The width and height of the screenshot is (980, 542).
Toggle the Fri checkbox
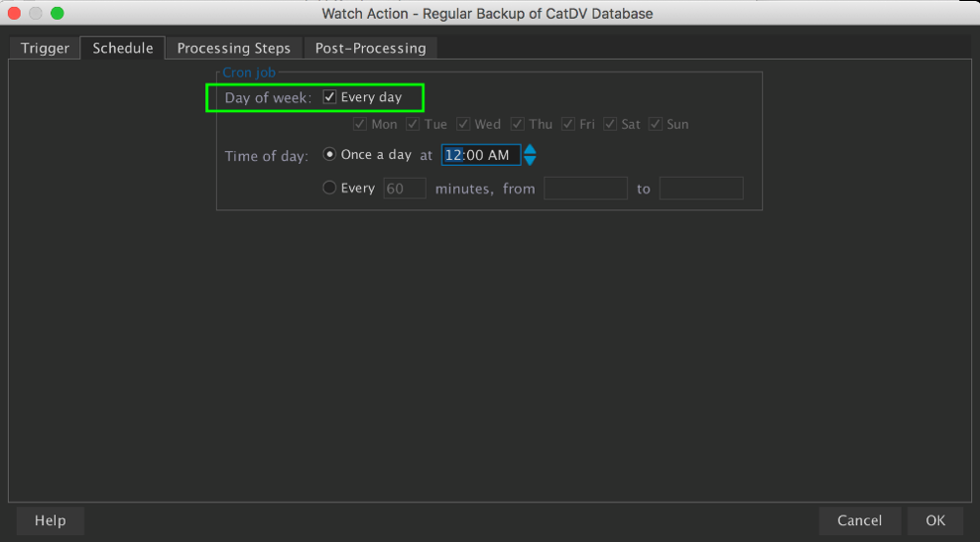568,124
